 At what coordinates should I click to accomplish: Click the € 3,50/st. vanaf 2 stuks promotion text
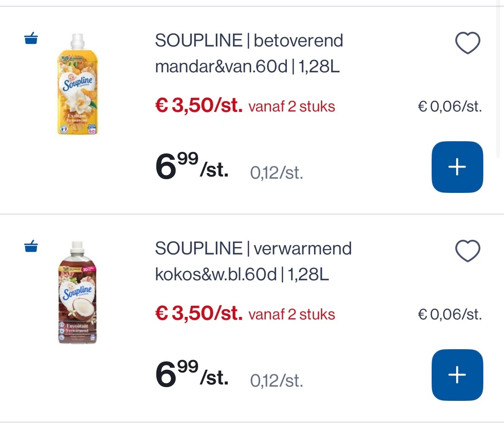tap(245, 105)
